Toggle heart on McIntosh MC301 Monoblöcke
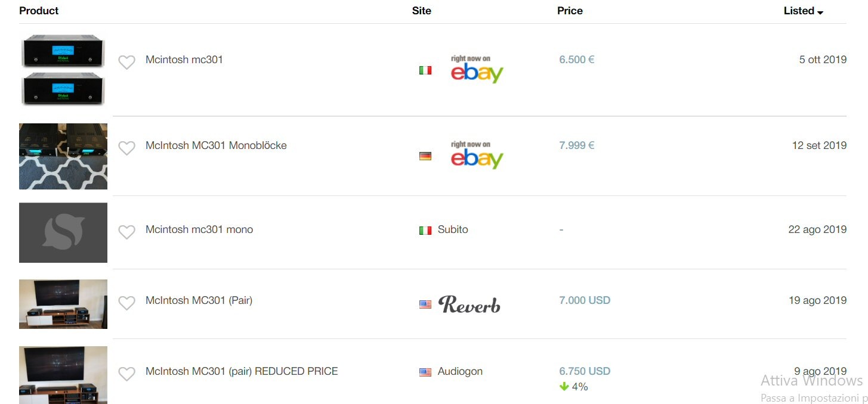The height and width of the screenshot is (404, 868). point(126,148)
